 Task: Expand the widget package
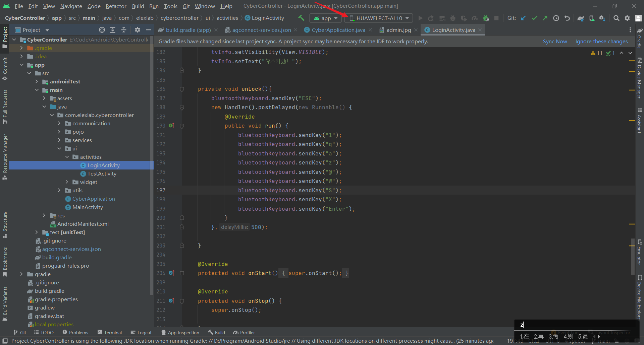(x=66, y=182)
